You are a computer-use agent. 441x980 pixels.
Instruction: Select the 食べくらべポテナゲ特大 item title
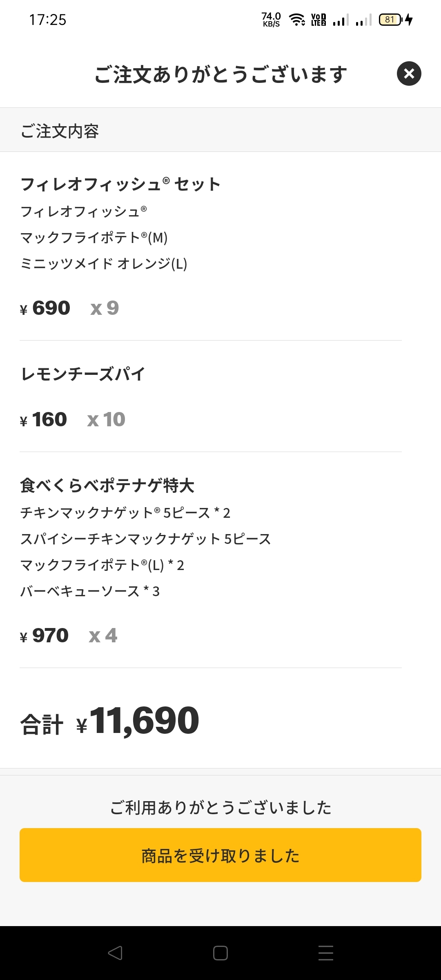click(x=107, y=486)
